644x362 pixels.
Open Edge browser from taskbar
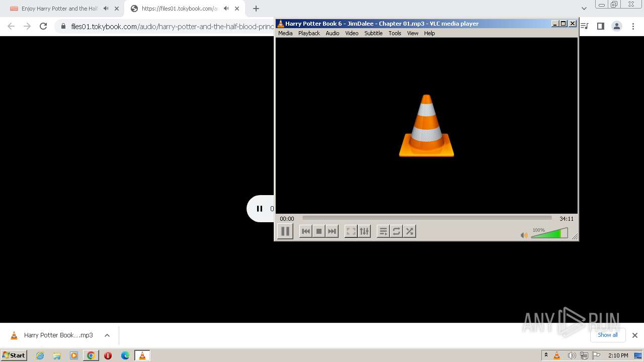(125, 355)
